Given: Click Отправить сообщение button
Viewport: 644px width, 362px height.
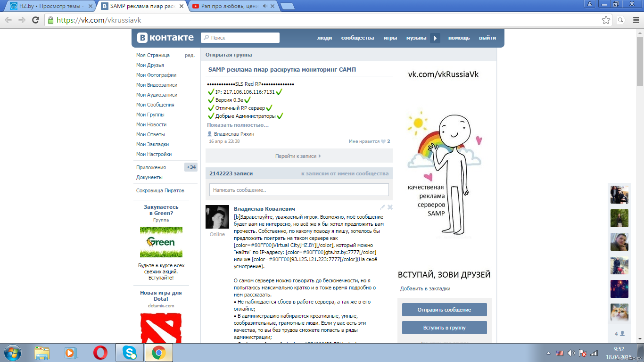Looking at the screenshot, I should [x=444, y=310].
